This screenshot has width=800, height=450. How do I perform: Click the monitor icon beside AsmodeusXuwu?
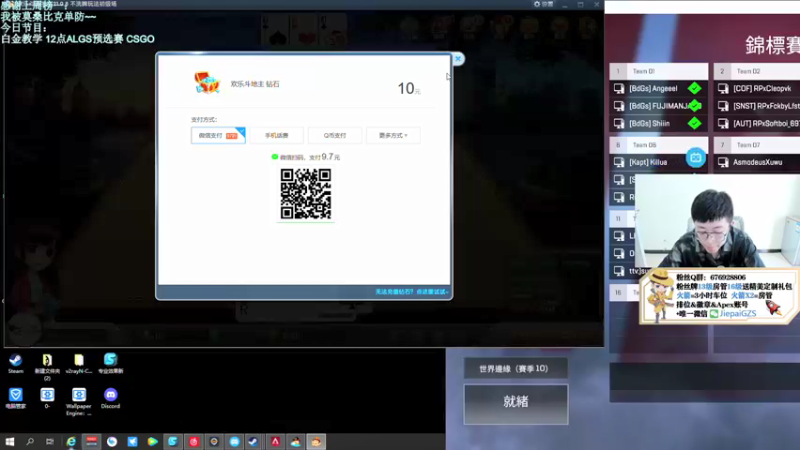point(723,162)
